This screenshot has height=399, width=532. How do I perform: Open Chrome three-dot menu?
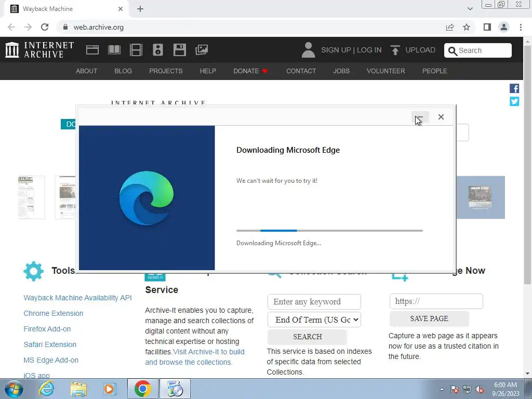(x=521, y=27)
